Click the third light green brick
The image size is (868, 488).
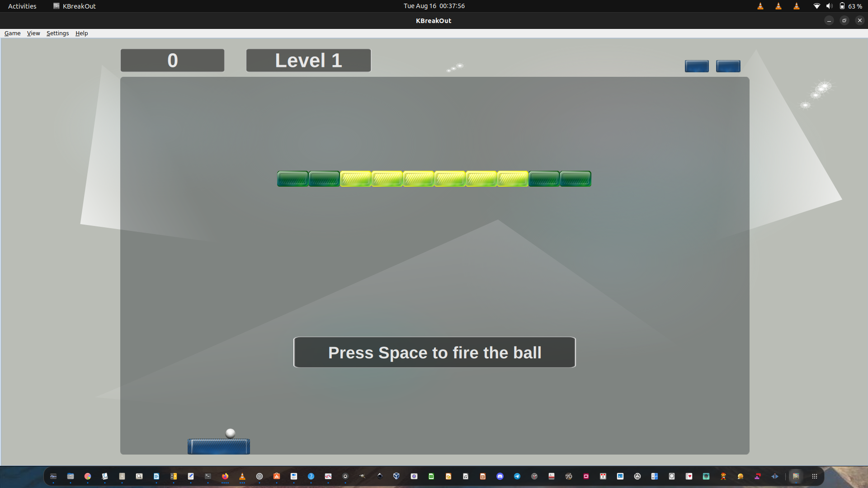418,179
